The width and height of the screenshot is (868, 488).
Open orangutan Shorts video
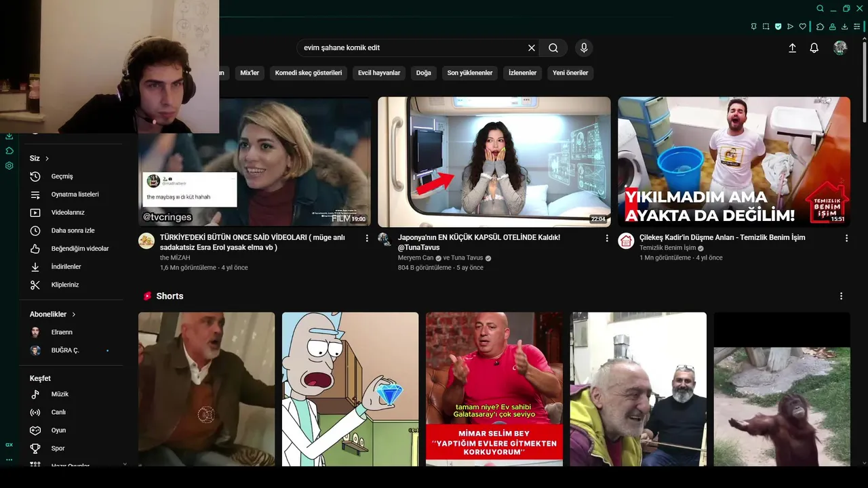(782, 389)
